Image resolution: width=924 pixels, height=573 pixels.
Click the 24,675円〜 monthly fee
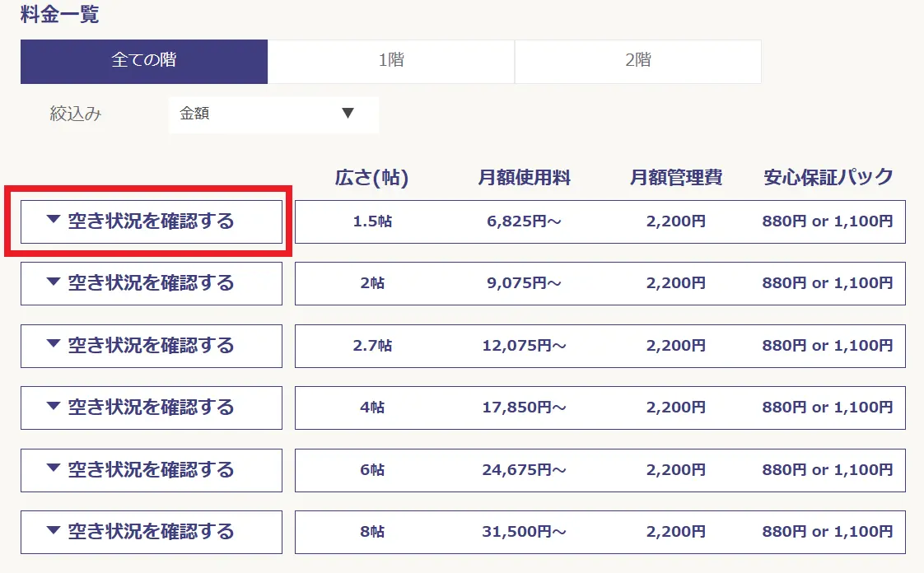coord(524,470)
